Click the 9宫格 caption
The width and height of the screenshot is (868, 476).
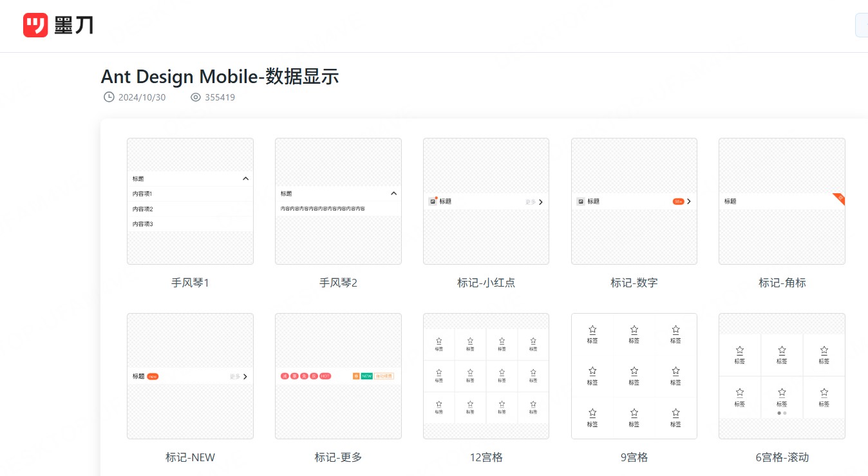point(634,457)
